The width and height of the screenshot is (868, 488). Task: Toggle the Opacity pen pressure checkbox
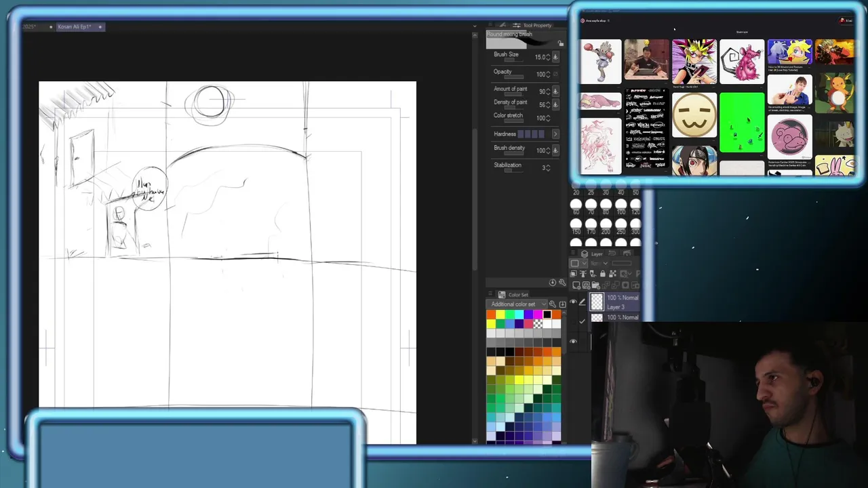555,74
